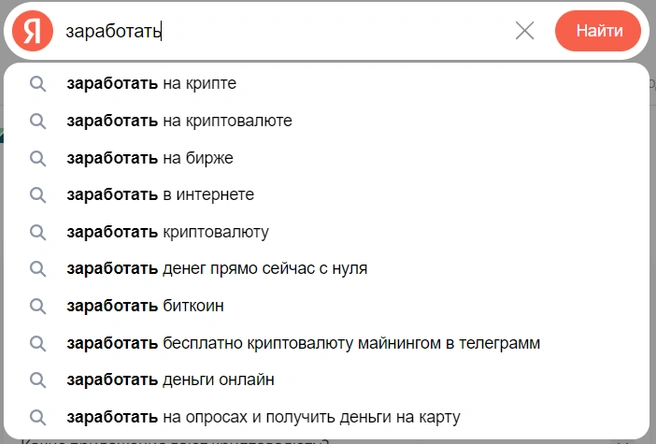Click magnifier icon beside "денег прямо сейчас"
This screenshot has height=444, width=656.
coord(38,269)
